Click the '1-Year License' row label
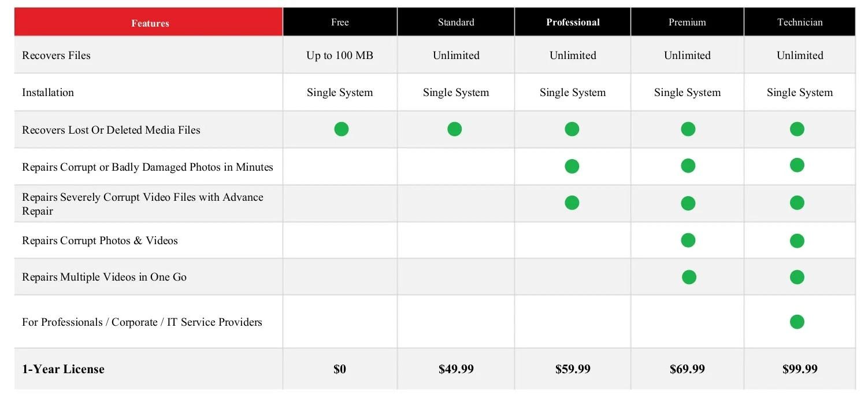Viewport: 868px width, 405px height. 63,369
